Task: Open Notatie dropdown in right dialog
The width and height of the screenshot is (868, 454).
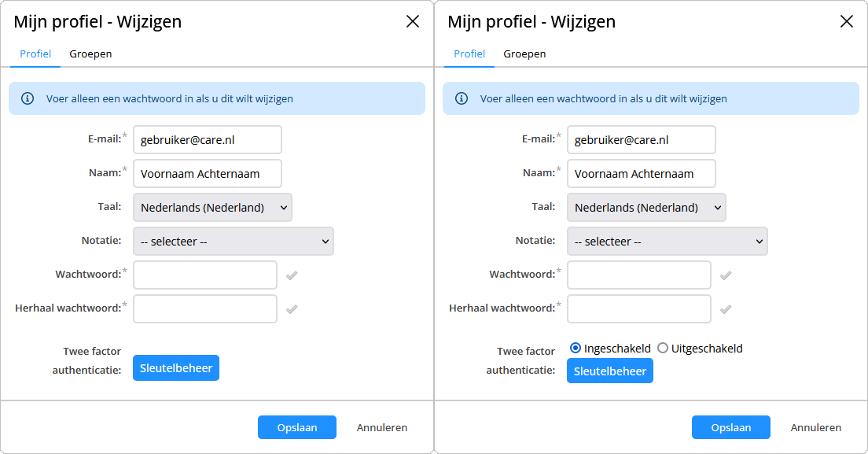Action: (668, 242)
